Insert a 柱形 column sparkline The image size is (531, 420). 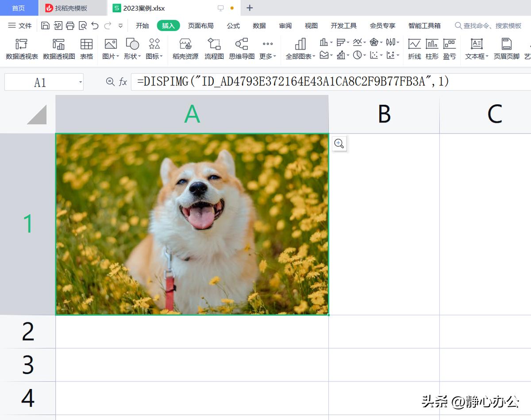point(432,49)
